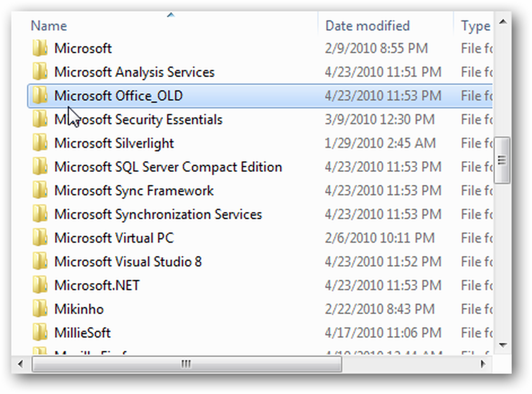Viewport: 532px width, 394px height.
Task: Select the Microsoft Security Essentials name
Action: click(x=138, y=120)
